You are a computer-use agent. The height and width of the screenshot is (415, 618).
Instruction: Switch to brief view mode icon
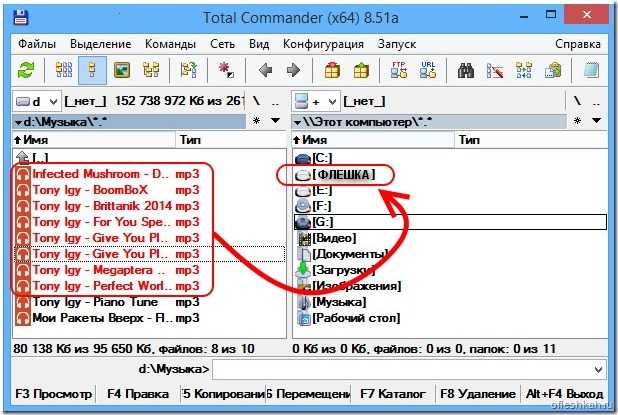(x=64, y=71)
